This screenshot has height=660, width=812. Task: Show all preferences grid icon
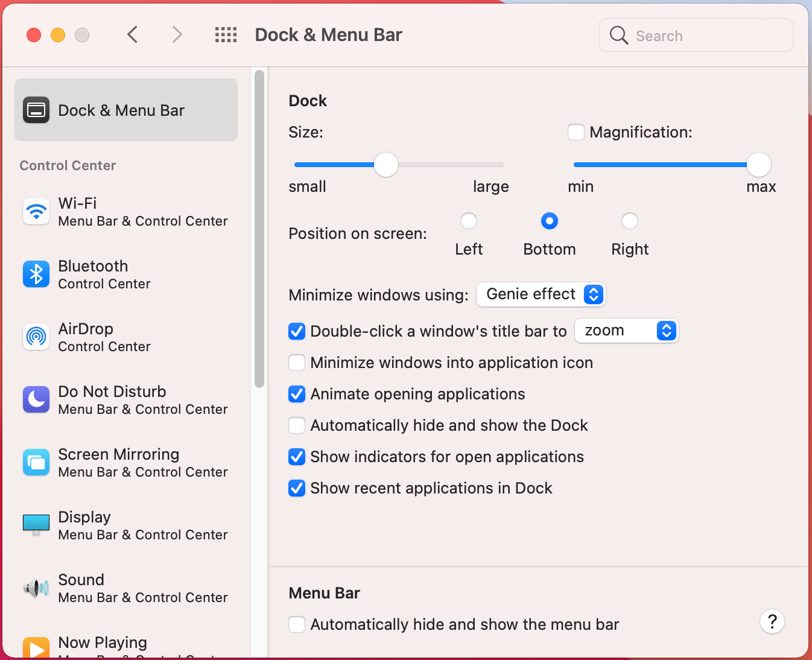[x=226, y=35]
